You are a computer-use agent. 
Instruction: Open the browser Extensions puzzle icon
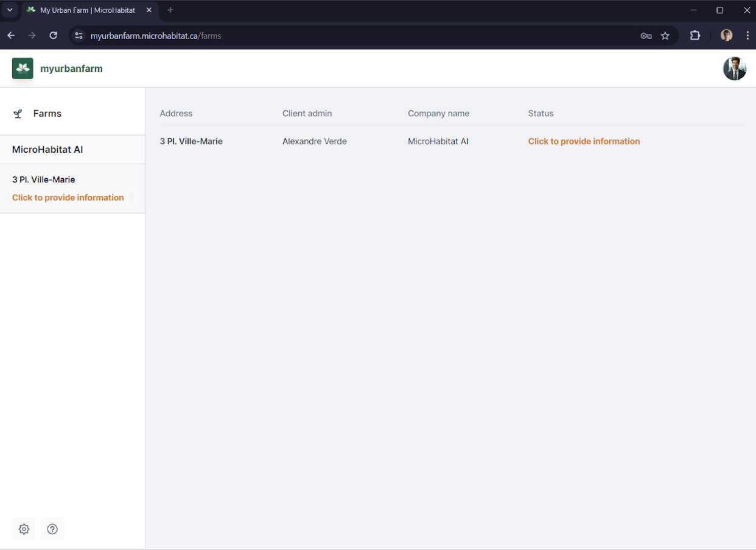tap(695, 35)
